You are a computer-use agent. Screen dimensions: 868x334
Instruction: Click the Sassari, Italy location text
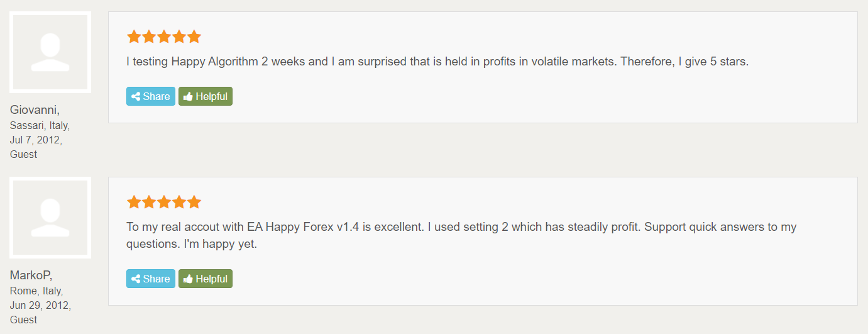point(40,125)
